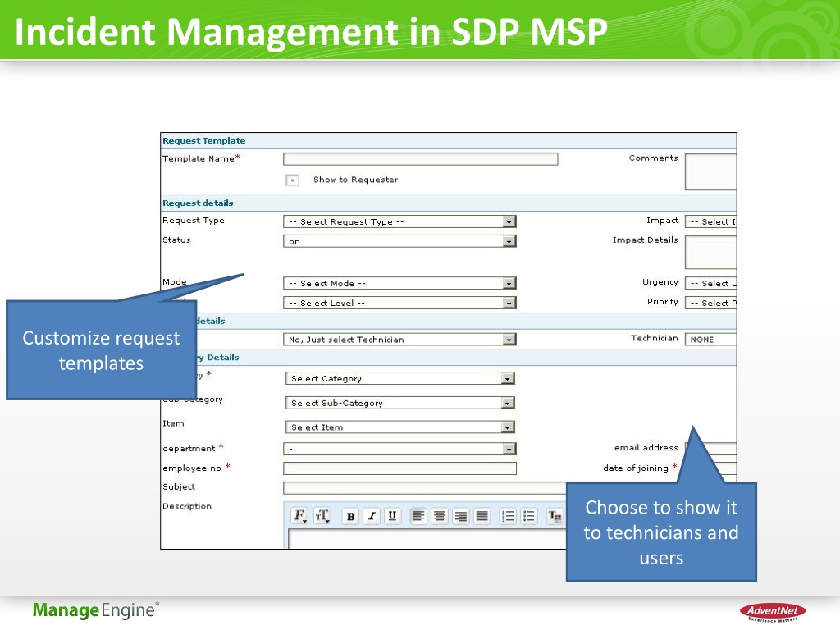
Task: Click the Description editor text area
Action: 427,539
